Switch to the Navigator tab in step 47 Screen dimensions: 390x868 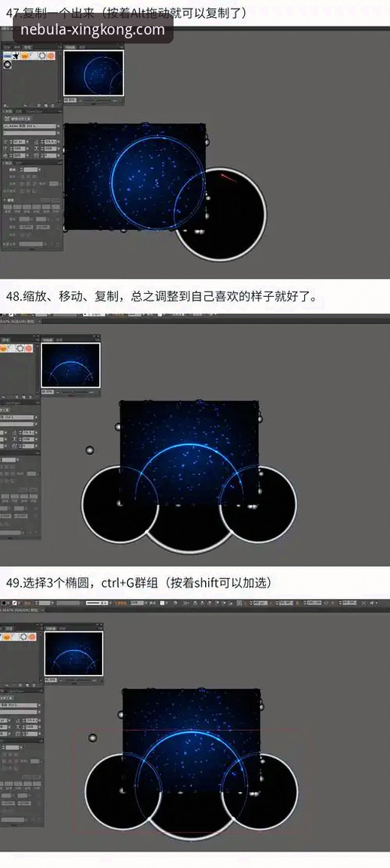(70, 47)
